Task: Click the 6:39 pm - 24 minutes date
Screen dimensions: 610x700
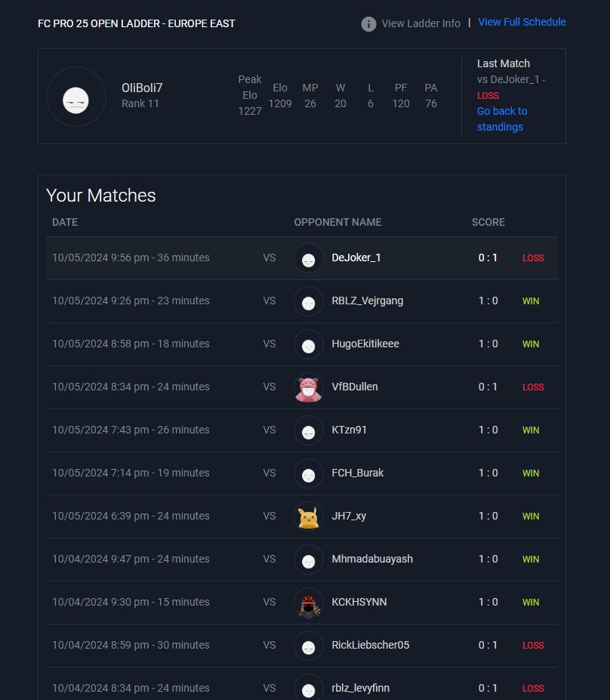Action: [x=131, y=516]
